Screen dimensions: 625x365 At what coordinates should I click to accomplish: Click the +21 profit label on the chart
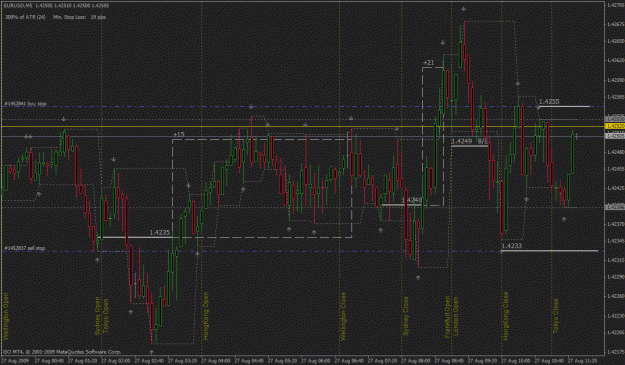pyautogui.click(x=428, y=63)
